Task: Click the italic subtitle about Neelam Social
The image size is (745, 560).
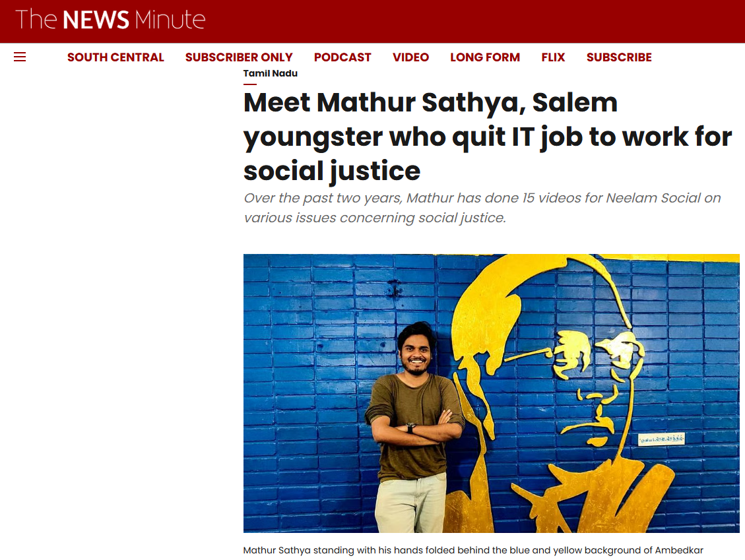Action: click(482, 208)
